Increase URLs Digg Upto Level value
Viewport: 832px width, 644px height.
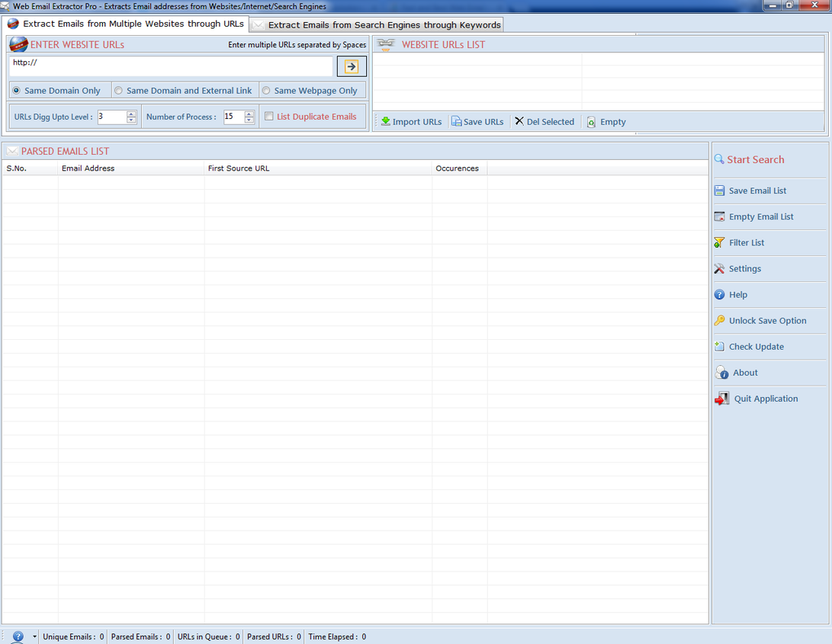coord(131,113)
